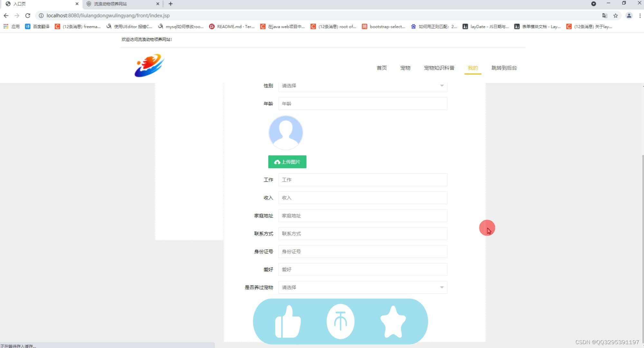
Task: Open the README.md bookmark
Action: (232, 26)
